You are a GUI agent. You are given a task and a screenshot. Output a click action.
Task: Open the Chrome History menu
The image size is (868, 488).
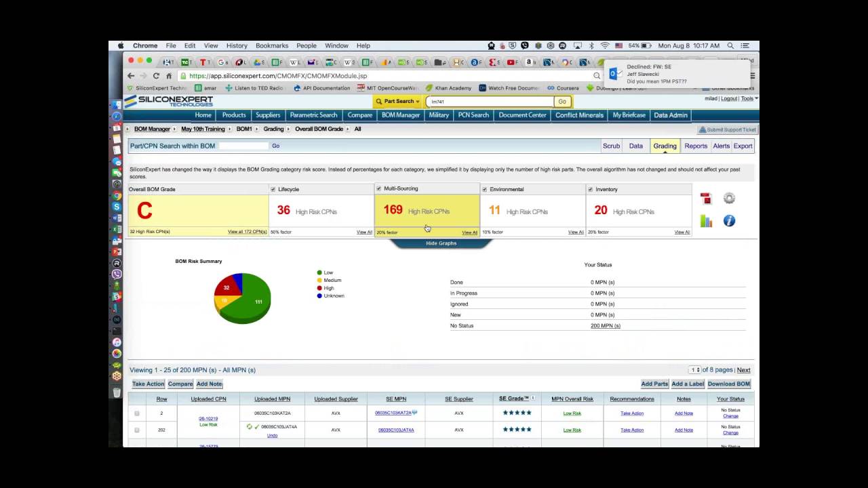point(237,45)
